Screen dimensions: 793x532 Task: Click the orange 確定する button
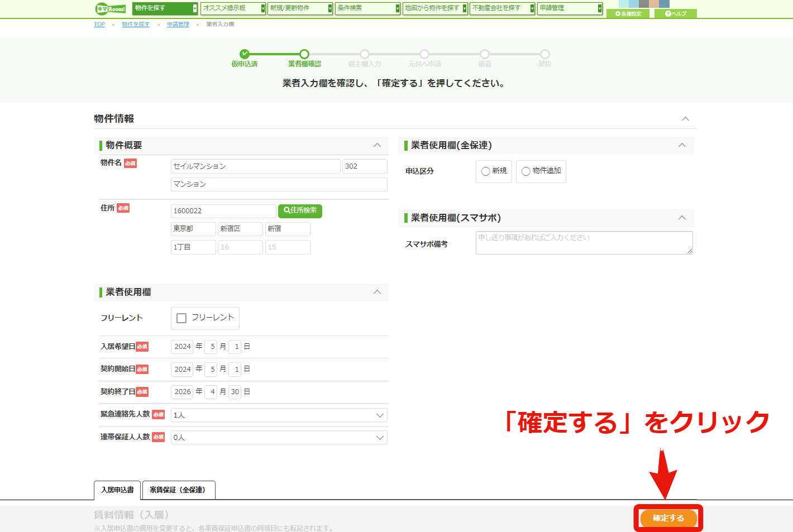(668, 518)
